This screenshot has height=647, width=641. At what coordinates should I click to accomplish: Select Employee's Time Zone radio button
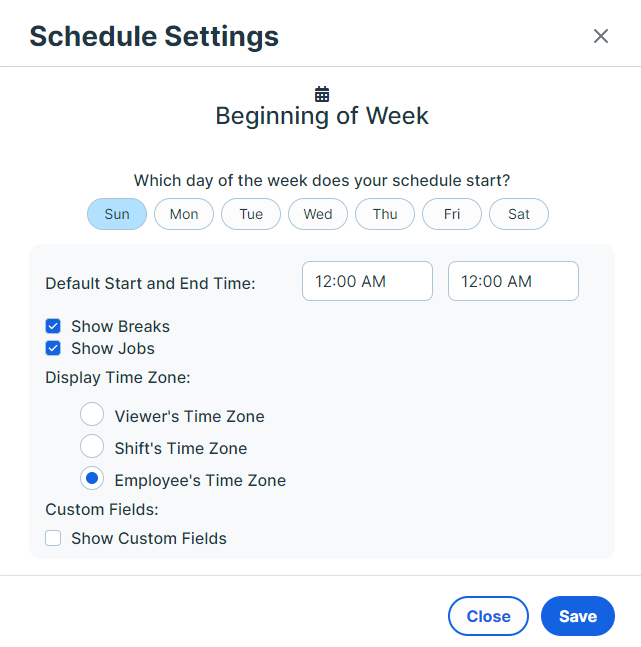92,478
